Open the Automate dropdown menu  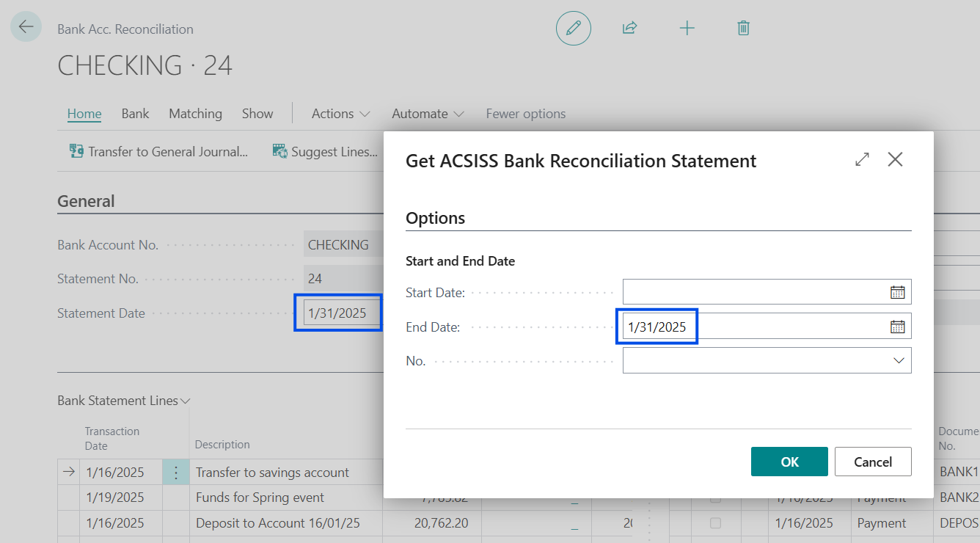[428, 114]
